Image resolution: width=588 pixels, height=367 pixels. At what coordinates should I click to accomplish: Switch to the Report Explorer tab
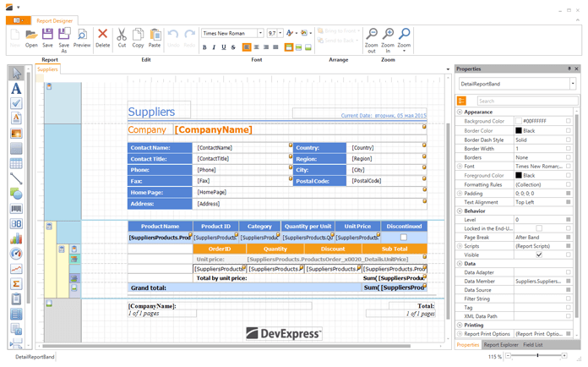(501, 345)
